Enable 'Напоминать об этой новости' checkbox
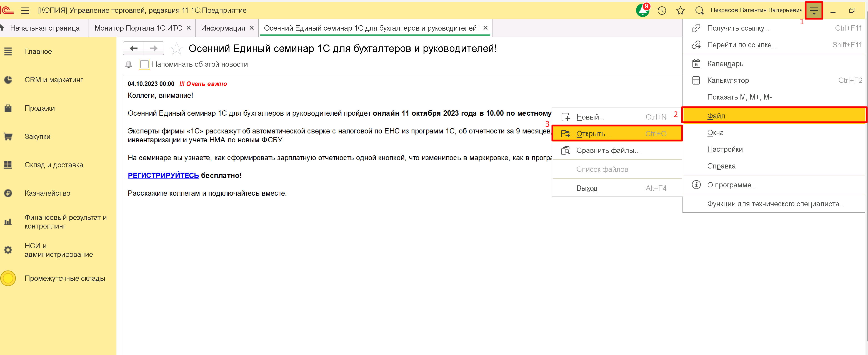This screenshot has width=868, height=355. pyautogui.click(x=144, y=64)
